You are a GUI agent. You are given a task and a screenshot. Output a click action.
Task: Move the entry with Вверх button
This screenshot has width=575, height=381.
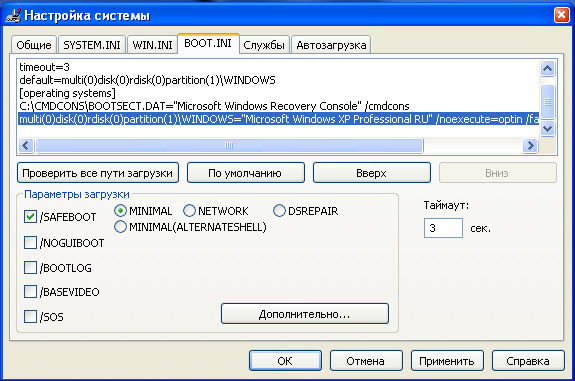tap(371, 173)
